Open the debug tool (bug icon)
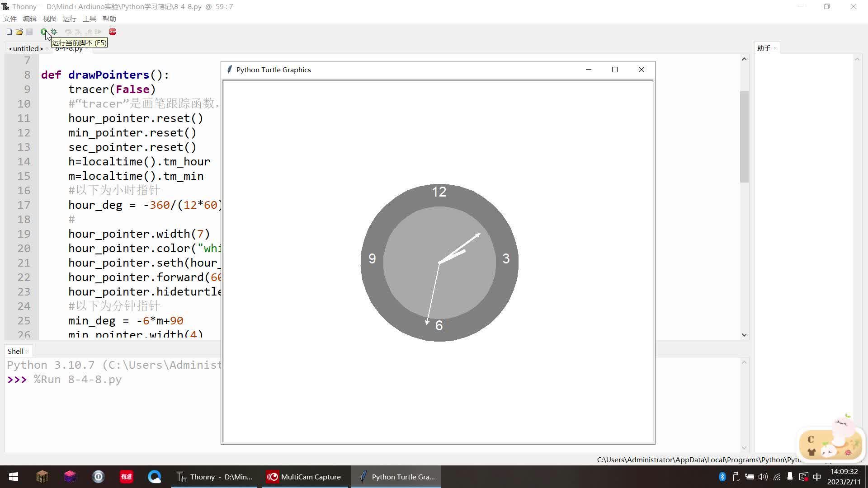Screen dimensions: 868x488 coord(53,32)
